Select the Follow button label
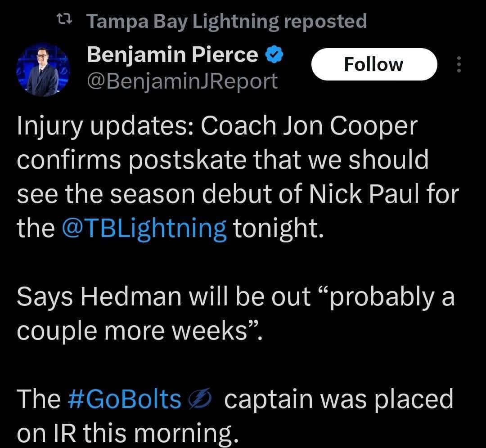486x448 pixels. [373, 64]
